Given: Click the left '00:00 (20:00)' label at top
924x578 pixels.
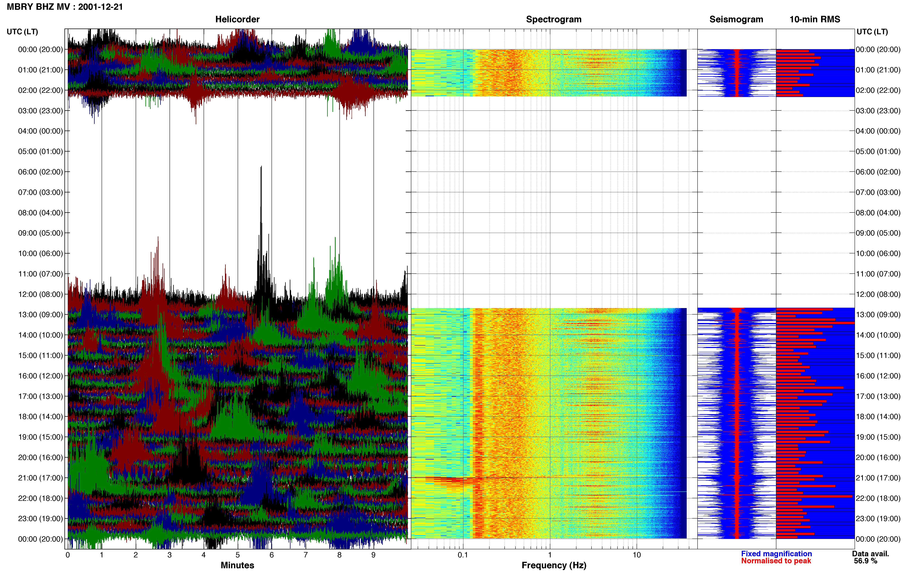Looking at the screenshot, I should (41, 49).
